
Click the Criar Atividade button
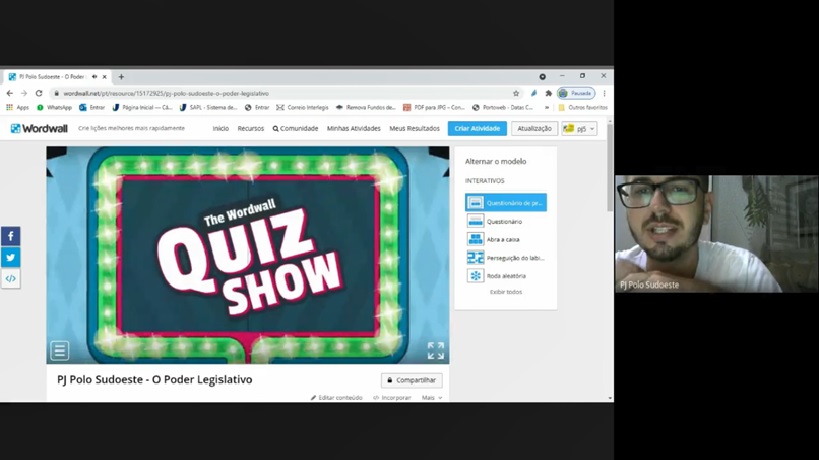click(477, 128)
